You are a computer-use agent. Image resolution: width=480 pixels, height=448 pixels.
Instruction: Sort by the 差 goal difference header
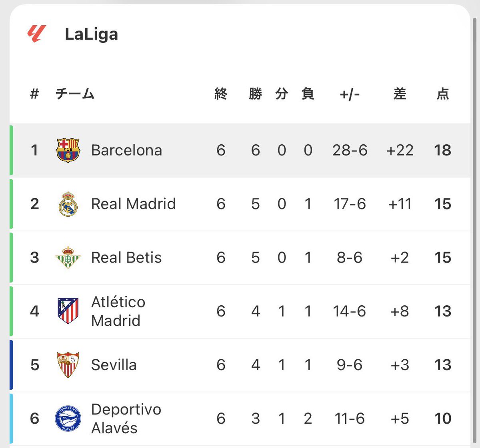(x=400, y=94)
